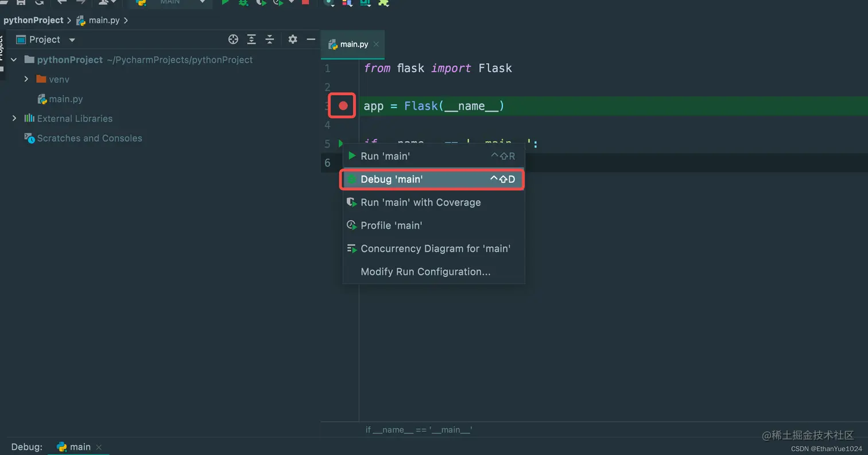Close the main debug session tab
The height and width of the screenshot is (455, 868).
point(99,447)
